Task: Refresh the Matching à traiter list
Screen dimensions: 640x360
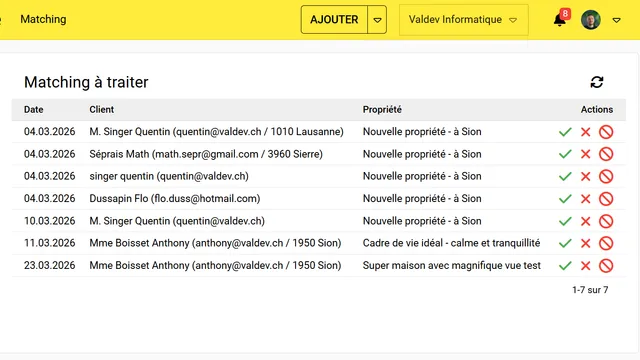Action: pyautogui.click(x=597, y=82)
